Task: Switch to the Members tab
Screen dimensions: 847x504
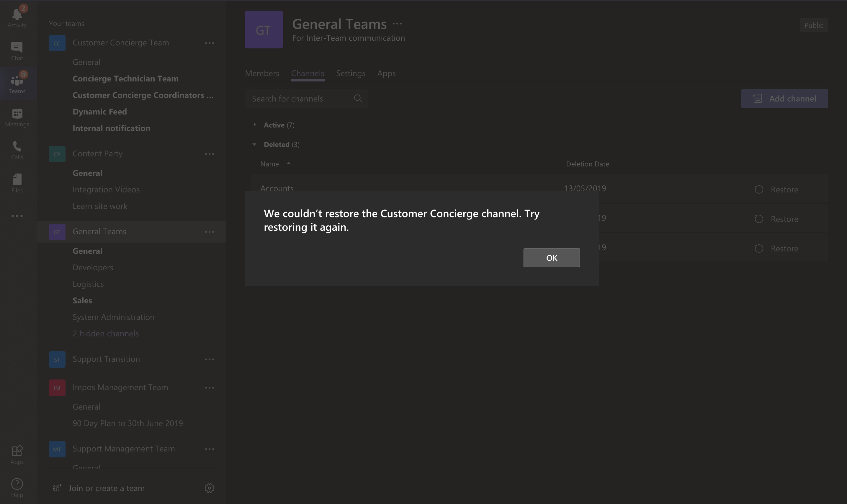Action: [x=262, y=73]
